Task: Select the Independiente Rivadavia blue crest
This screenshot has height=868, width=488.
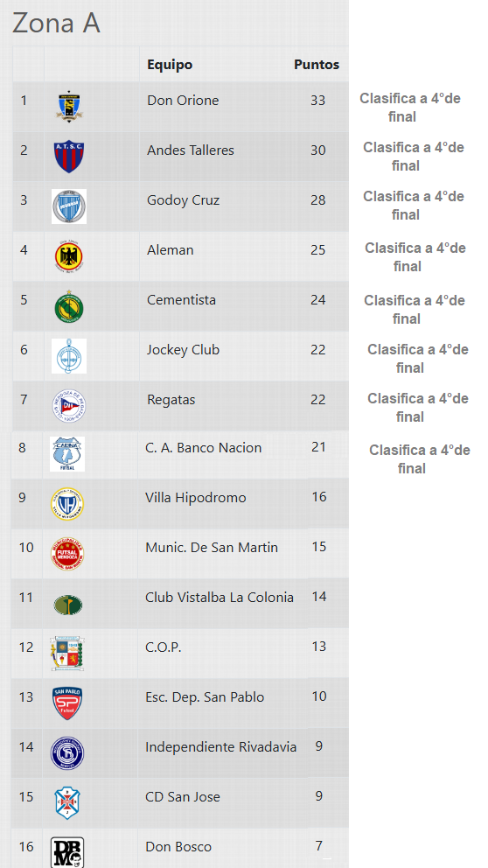Action: coord(67,752)
